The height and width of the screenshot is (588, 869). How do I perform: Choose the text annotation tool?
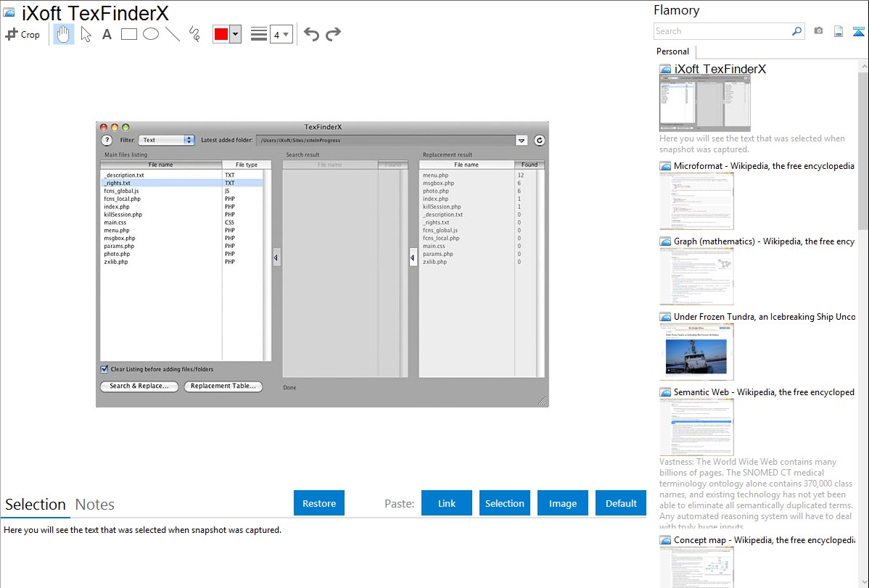[x=107, y=34]
